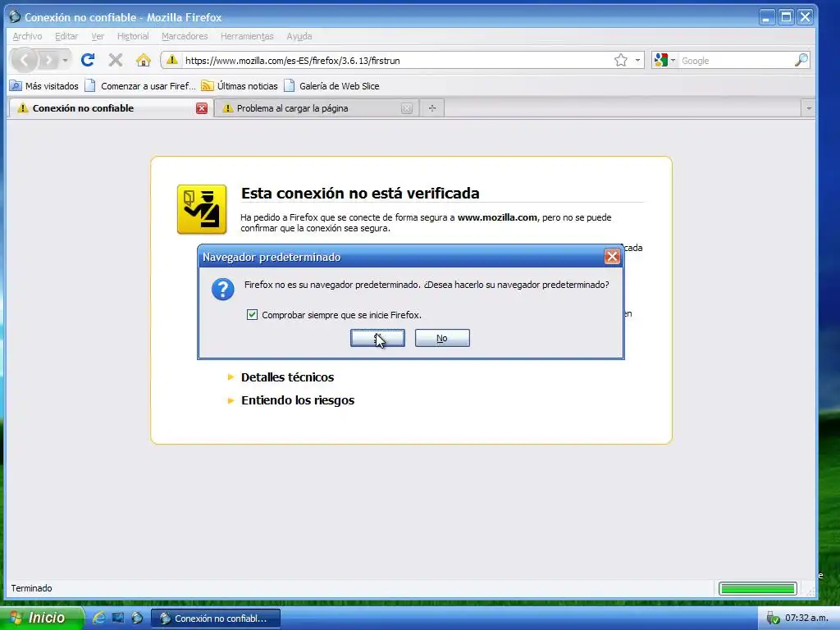Click the Terminado status bar text

pos(32,588)
